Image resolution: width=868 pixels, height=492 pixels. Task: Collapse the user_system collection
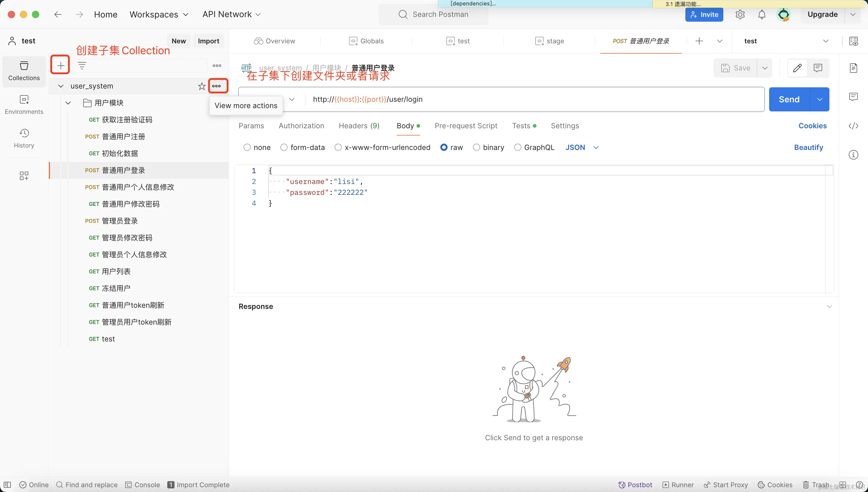click(61, 86)
